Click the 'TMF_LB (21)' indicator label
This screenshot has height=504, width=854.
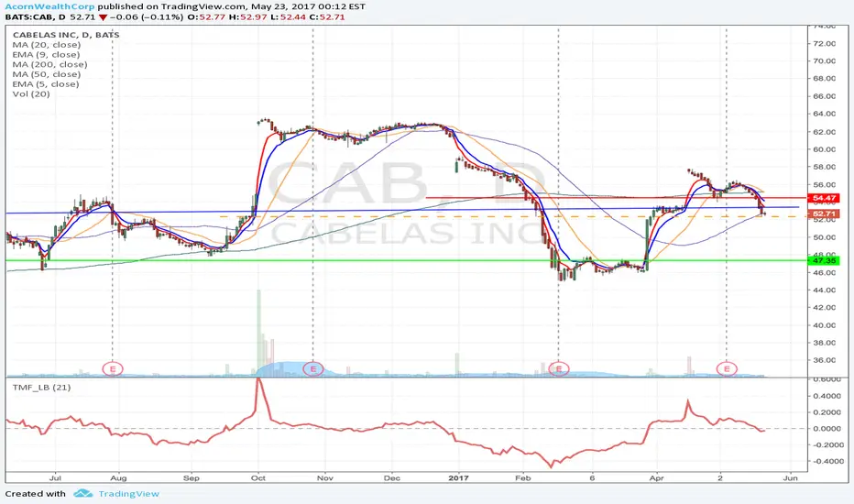(x=41, y=387)
